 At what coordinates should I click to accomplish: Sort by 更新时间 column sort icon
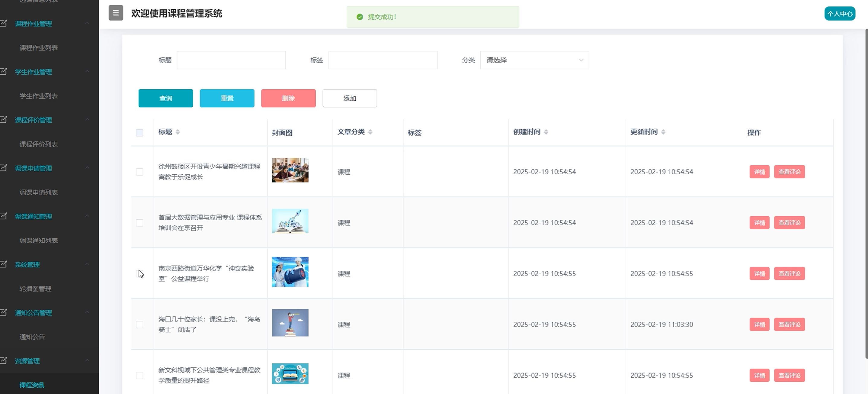pyautogui.click(x=663, y=132)
